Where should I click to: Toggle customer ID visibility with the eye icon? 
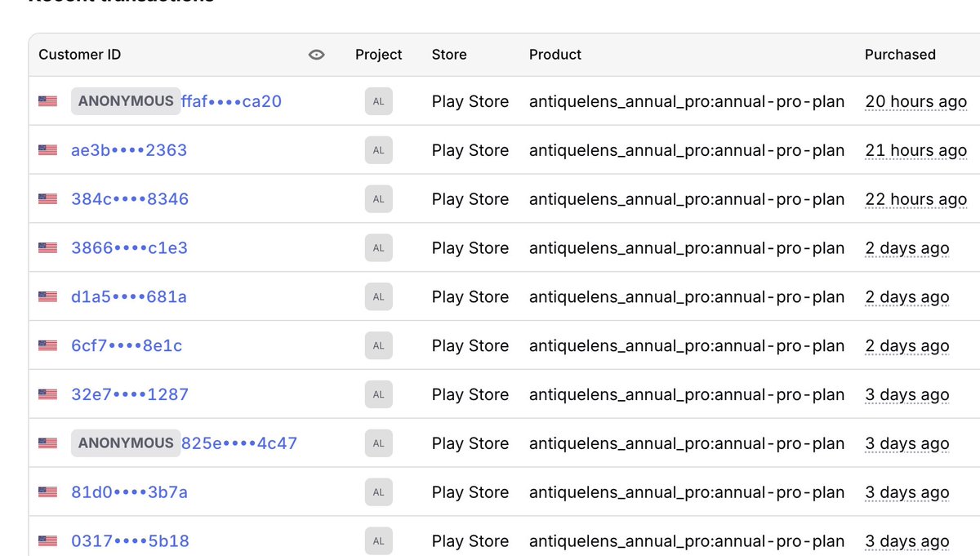[x=316, y=54]
